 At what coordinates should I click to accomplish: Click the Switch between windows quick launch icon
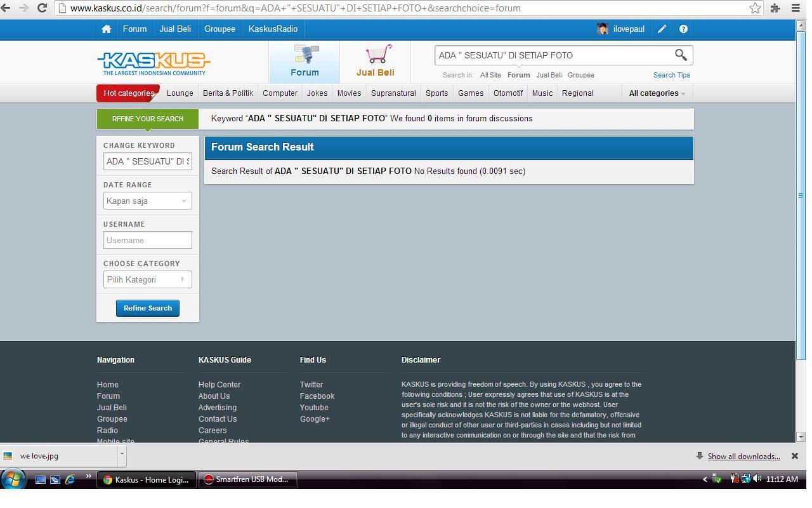coord(55,479)
